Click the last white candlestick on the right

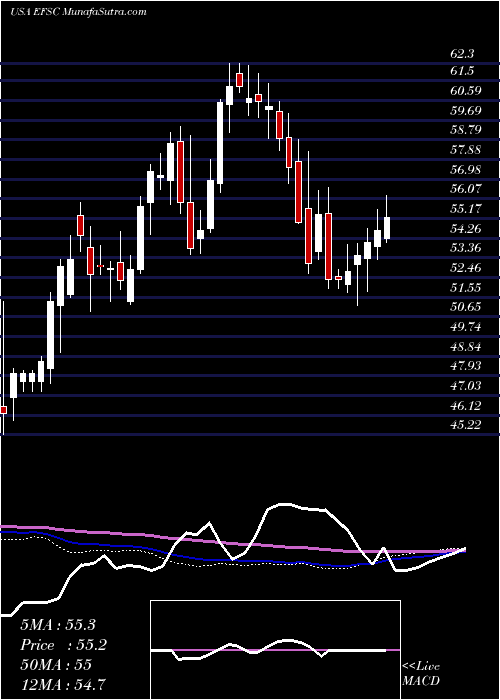coord(387,228)
